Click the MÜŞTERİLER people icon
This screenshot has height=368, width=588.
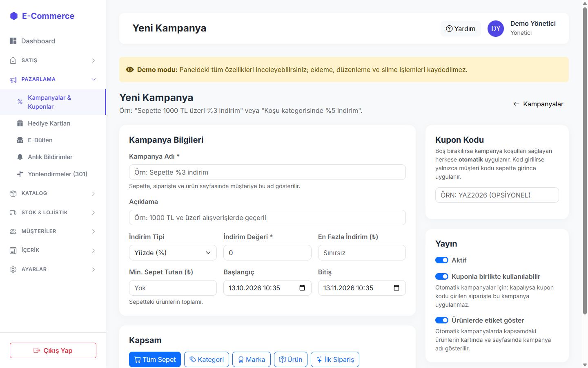pos(13,231)
